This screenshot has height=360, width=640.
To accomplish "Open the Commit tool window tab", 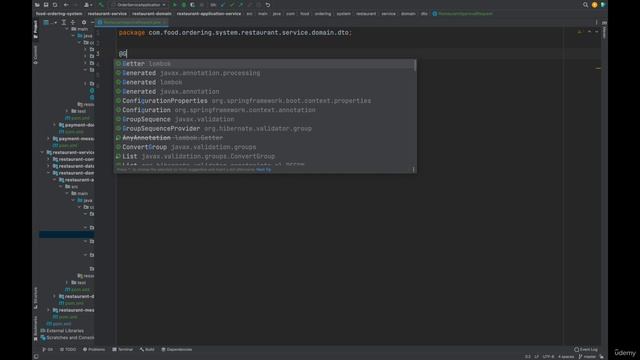I will click(36, 55).
